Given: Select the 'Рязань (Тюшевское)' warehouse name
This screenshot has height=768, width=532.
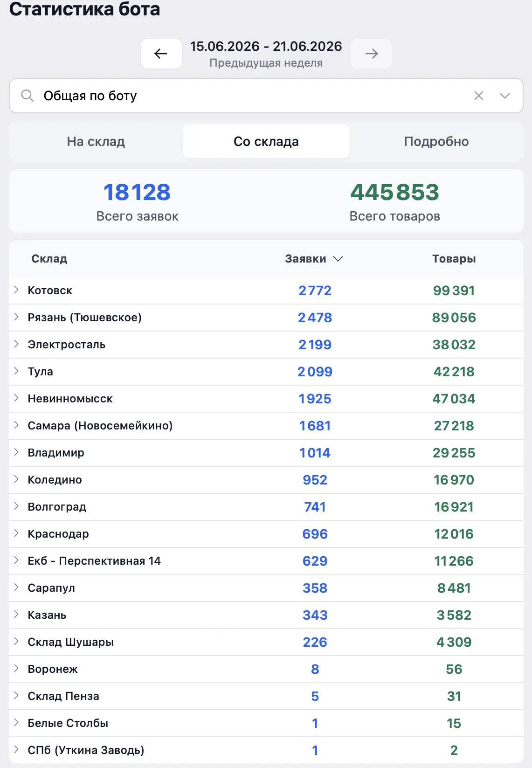Looking at the screenshot, I should click(x=84, y=318).
